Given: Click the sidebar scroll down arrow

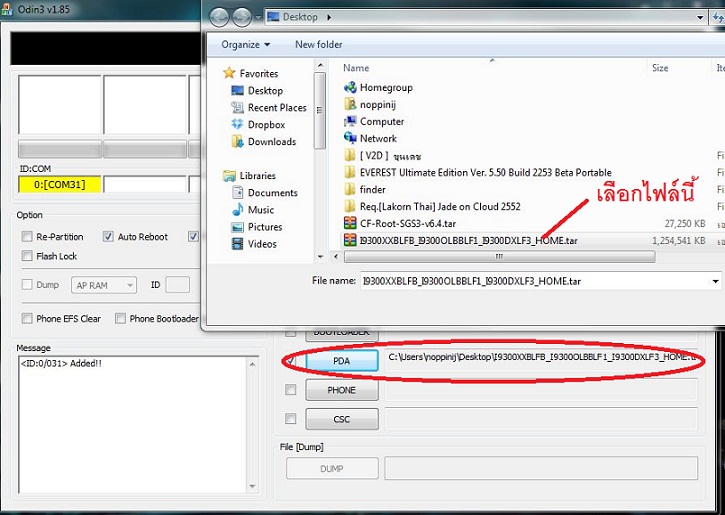Looking at the screenshot, I should click(320, 256).
